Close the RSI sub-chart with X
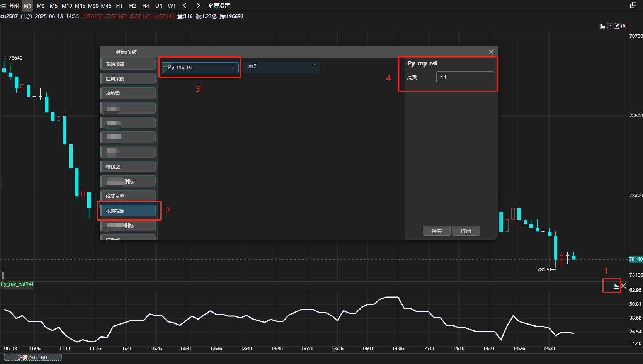 coord(623,286)
